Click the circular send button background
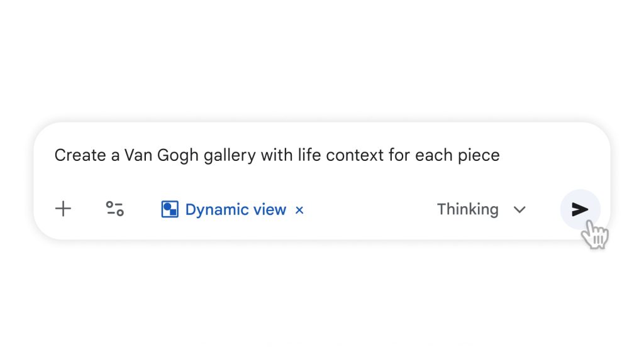Viewport: 644px width, 362px height. [580, 210]
